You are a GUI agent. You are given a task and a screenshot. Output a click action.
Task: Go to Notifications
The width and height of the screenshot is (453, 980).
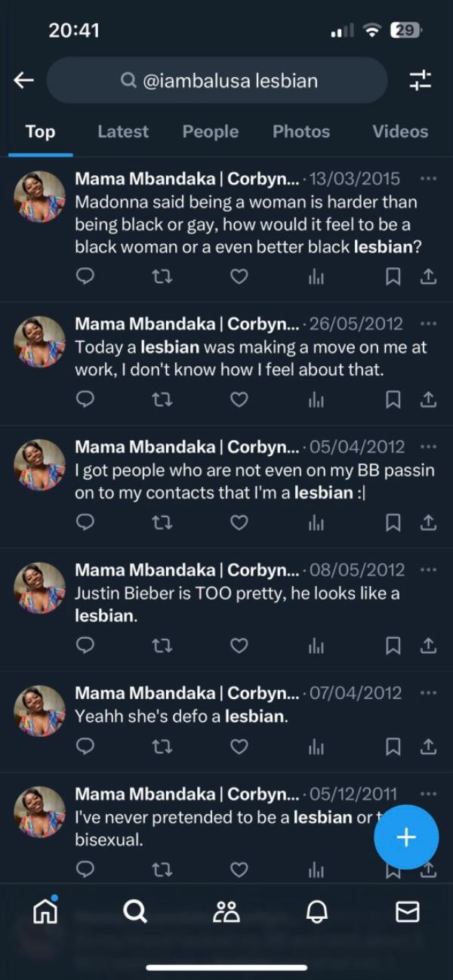pyautogui.click(x=317, y=911)
